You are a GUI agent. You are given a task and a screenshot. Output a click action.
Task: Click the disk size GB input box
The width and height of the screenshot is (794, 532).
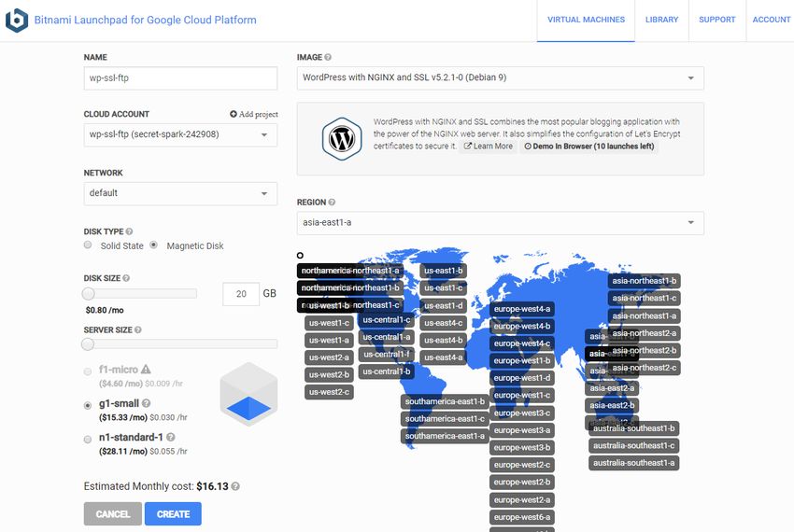(x=241, y=294)
